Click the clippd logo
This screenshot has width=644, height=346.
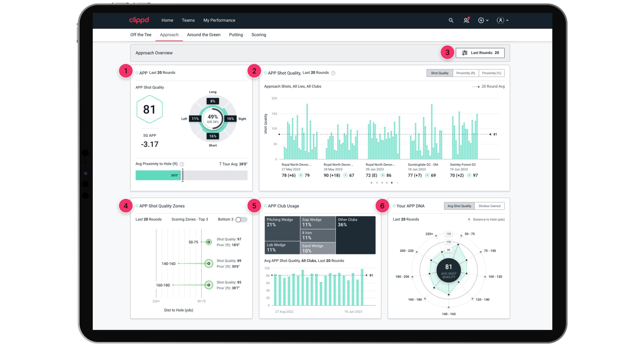point(139,20)
